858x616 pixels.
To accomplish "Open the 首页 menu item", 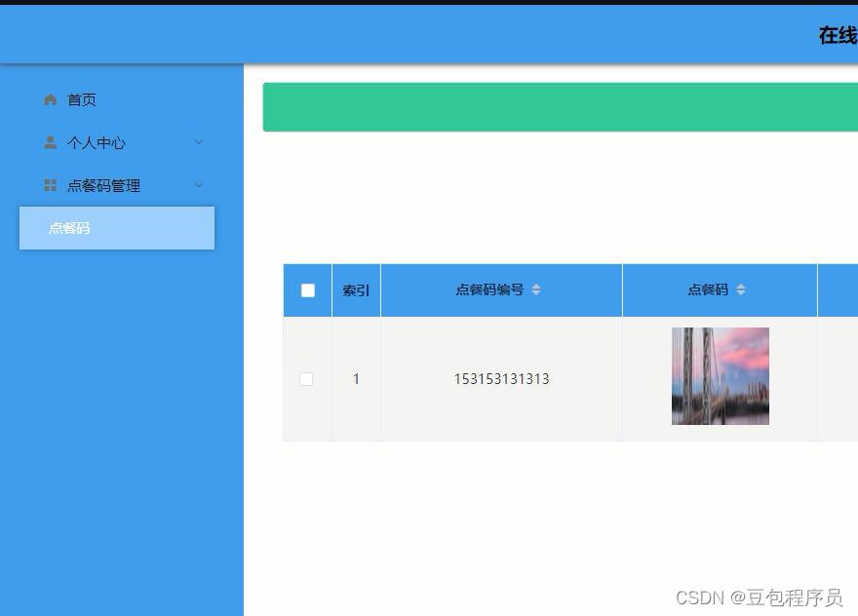I will pyautogui.click(x=79, y=98).
